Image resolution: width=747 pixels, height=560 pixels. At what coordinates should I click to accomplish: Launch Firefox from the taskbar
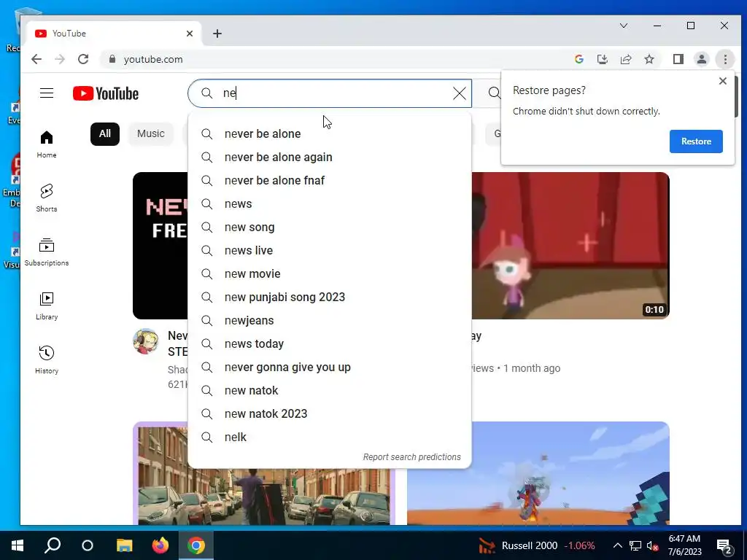point(160,545)
